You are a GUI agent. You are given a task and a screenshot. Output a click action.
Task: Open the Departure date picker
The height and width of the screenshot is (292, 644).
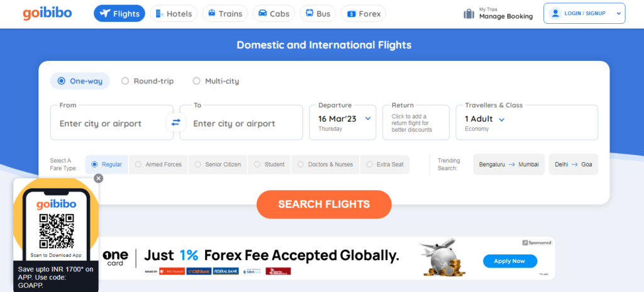[x=343, y=122]
